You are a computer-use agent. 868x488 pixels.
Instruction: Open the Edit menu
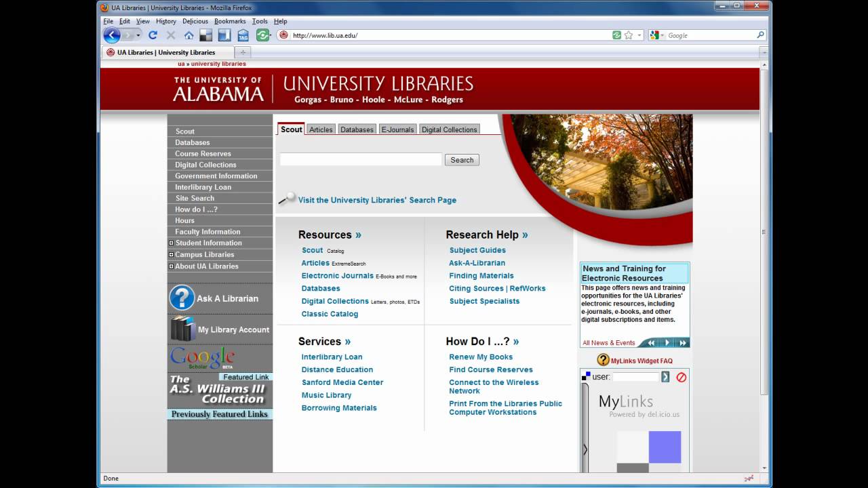pos(125,21)
